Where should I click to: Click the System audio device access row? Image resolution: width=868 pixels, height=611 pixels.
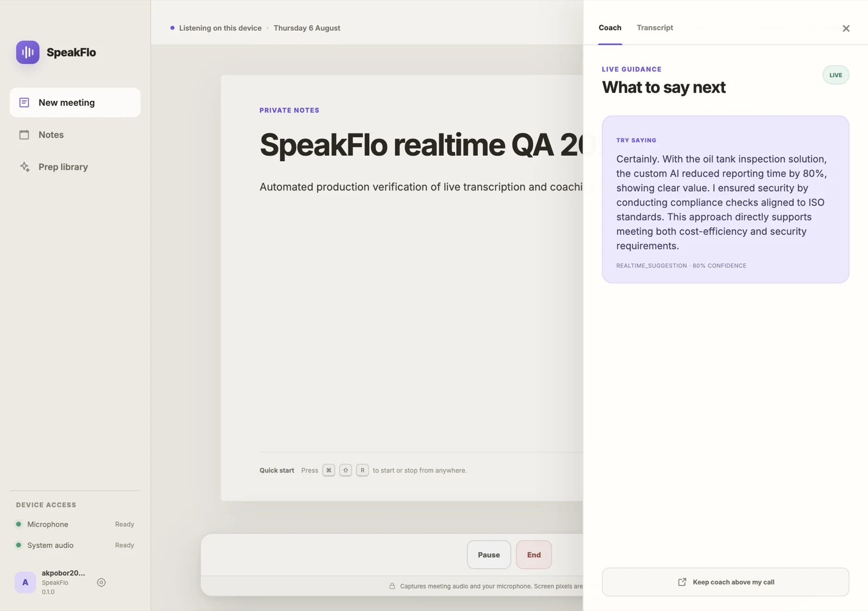[75, 545]
